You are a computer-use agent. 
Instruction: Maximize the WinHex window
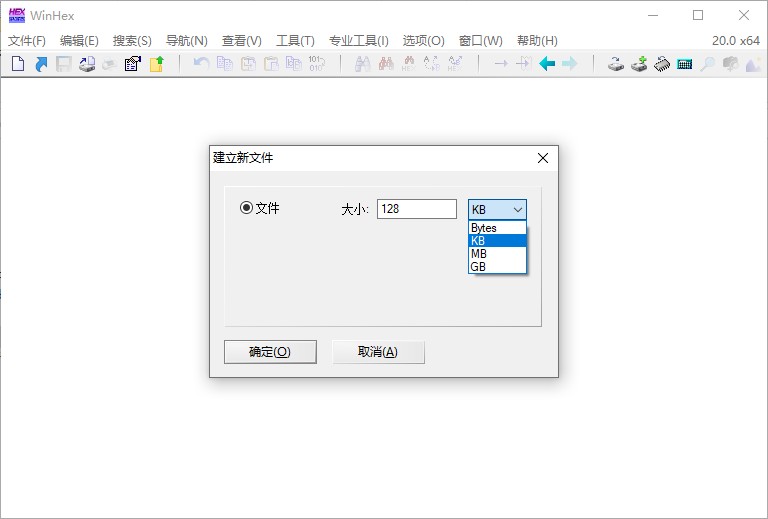698,15
